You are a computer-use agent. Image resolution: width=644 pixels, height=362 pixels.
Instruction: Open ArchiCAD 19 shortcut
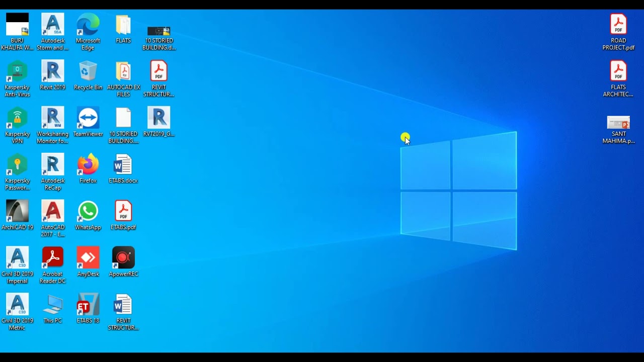coord(17,215)
